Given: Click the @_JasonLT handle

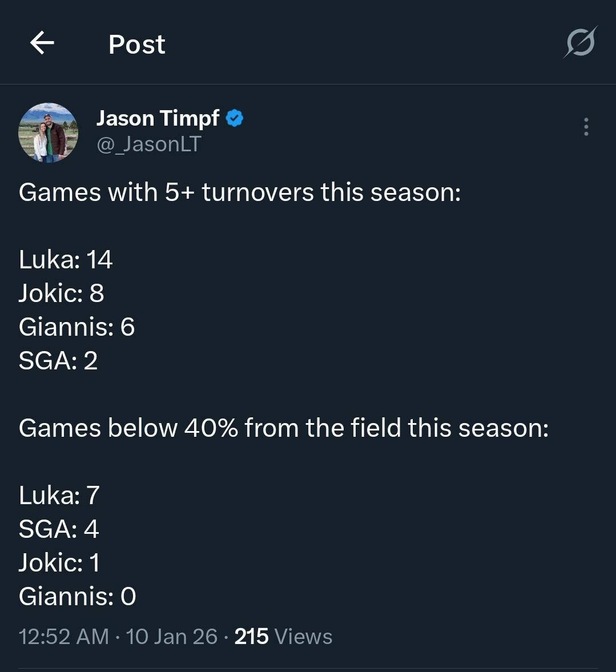Looking at the screenshot, I should pyautogui.click(x=149, y=144).
